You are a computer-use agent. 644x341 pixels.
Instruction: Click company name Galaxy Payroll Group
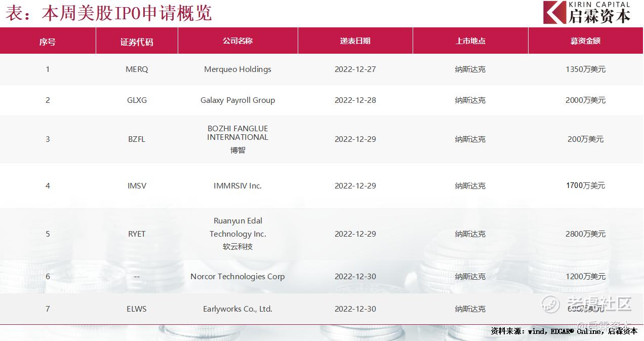(237, 100)
